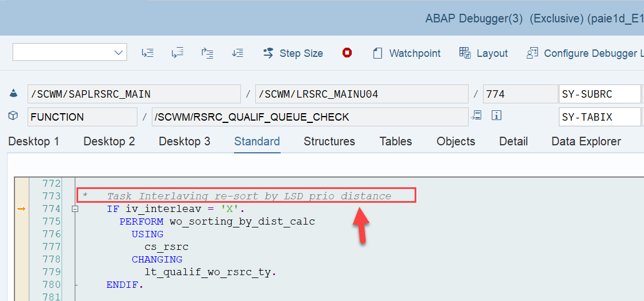
Task: Create a Watchpoint
Action: [x=406, y=53]
